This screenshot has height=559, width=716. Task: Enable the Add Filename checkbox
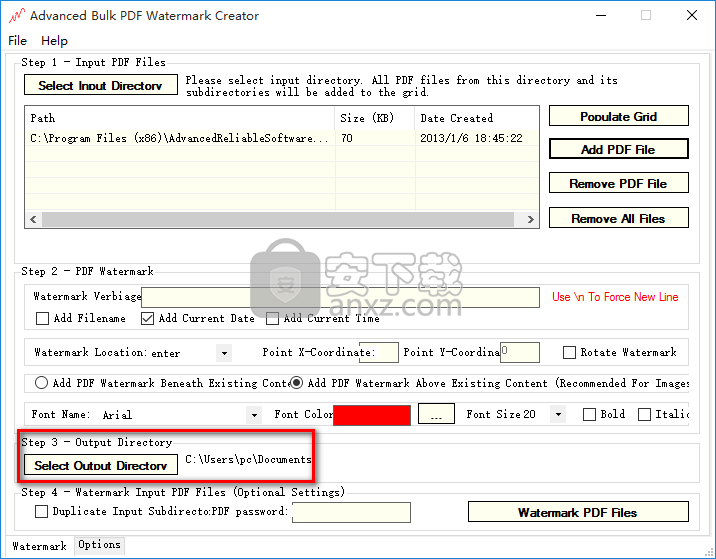pos(42,318)
